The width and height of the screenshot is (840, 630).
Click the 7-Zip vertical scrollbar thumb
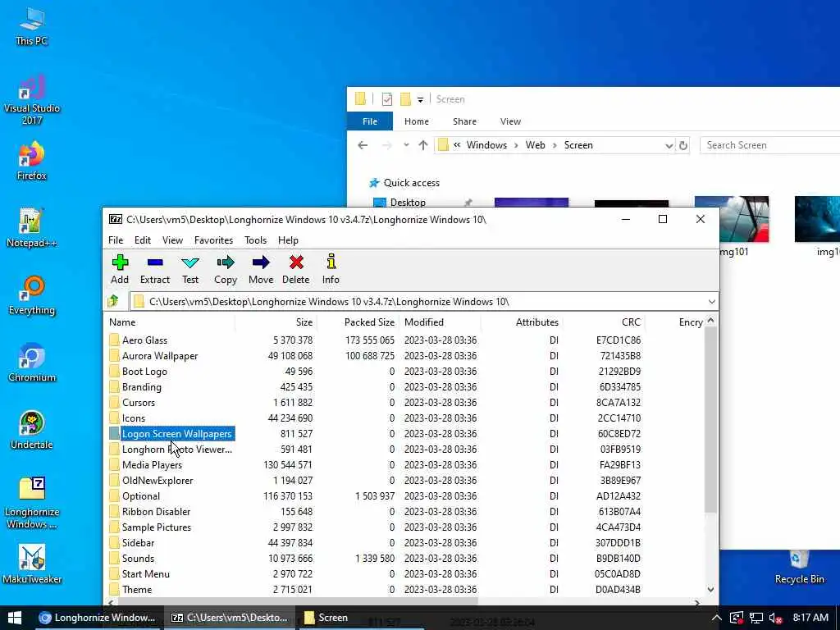click(x=710, y=418)
